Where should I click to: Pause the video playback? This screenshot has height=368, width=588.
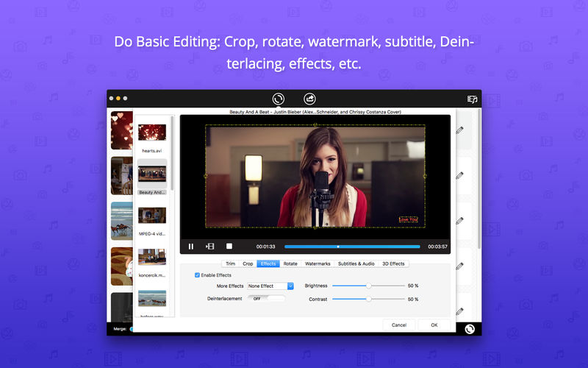[x=191, y=247]
